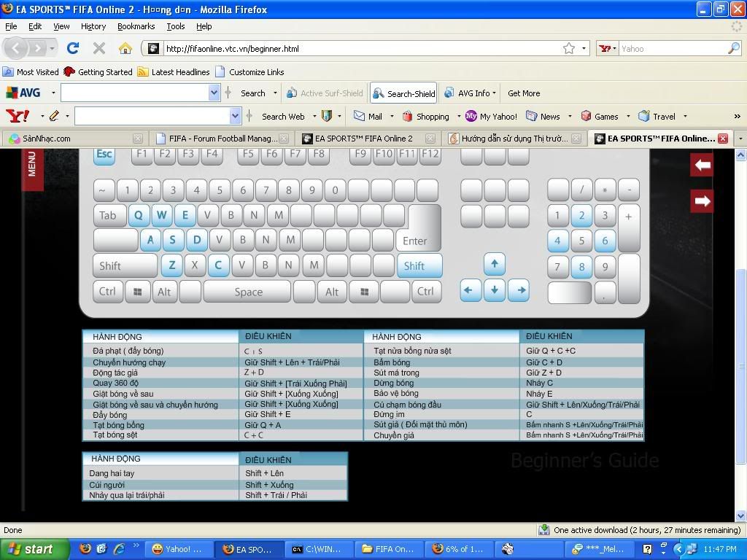
Task: Switch to the SànNhạc.com tab
Action: pos(74,139)
